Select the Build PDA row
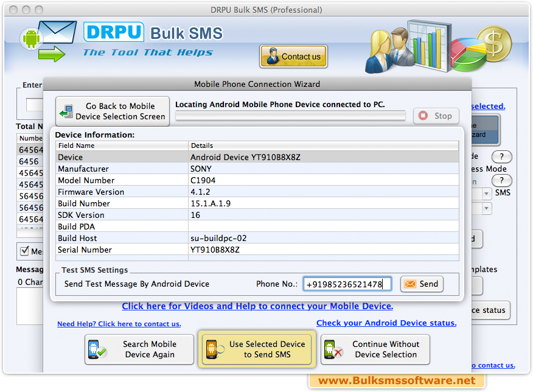 [257, 226]
